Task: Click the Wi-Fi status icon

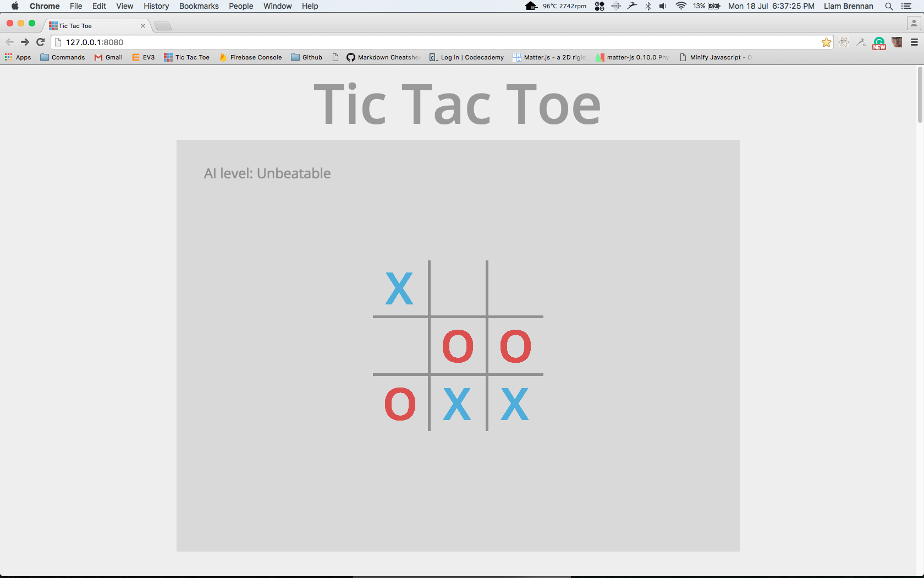Action: 681,6
